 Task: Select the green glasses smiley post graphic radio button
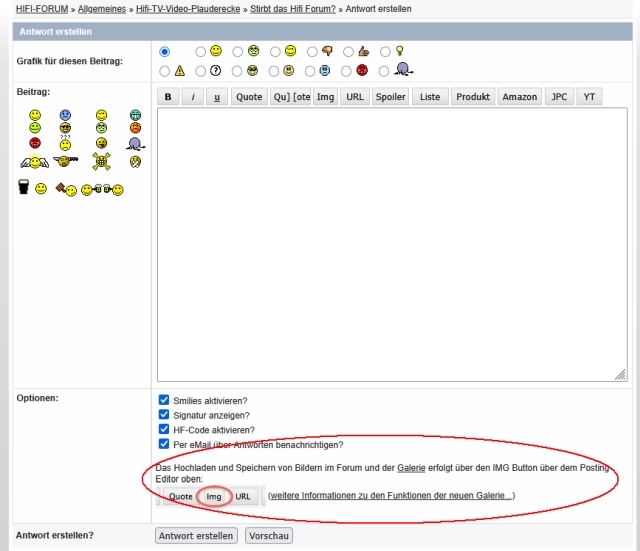[238, 52]
